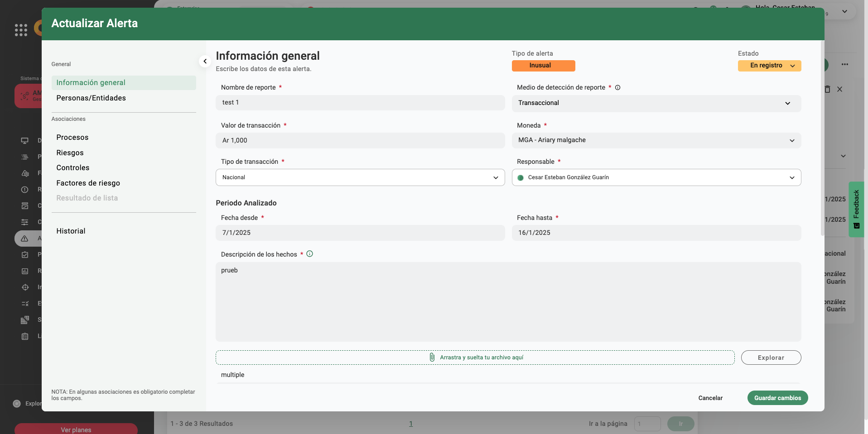Open the Responsable user dropdown
The image size is (868, 434).
coord(656,177)
